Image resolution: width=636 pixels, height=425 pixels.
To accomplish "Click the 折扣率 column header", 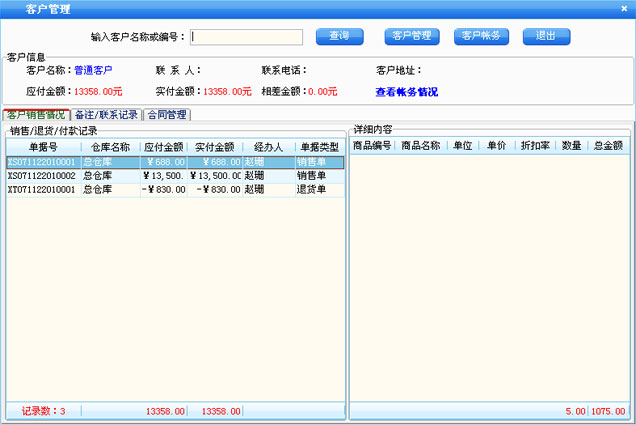I will click(x=535, y=145).
